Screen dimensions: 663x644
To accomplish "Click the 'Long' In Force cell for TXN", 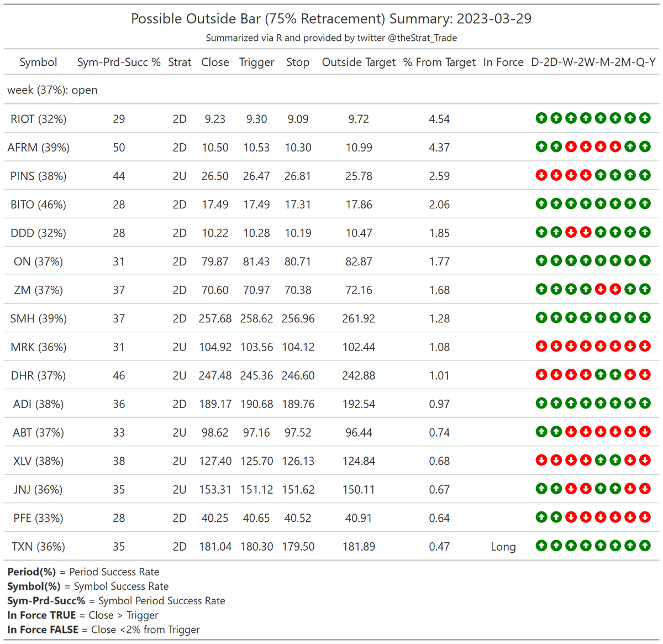I will pos(503,547).
